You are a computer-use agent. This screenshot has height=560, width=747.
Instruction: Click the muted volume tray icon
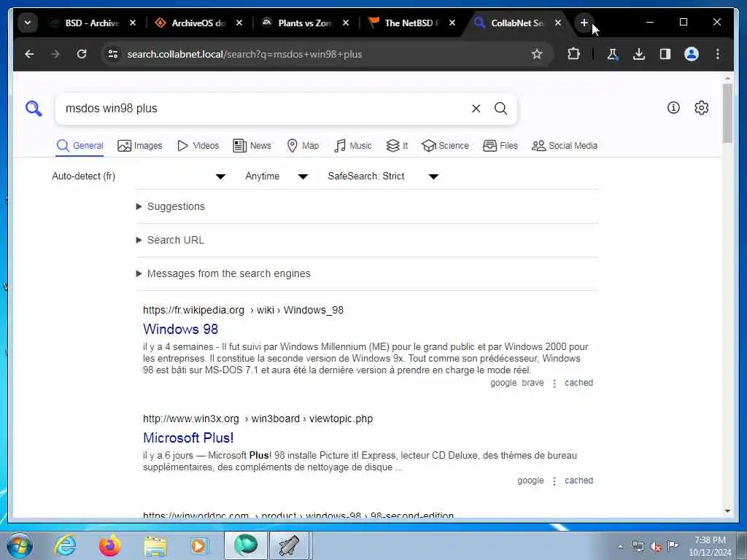656,546
